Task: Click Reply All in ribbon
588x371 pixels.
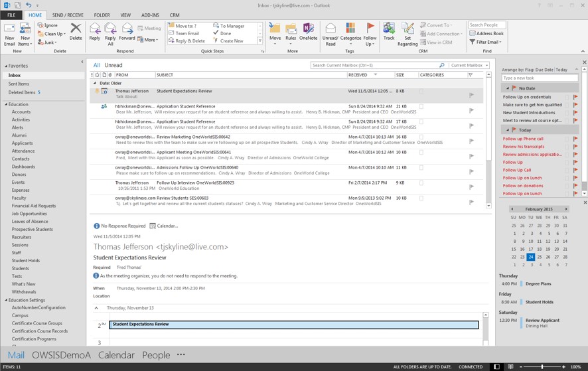Action: pos(110,35)
